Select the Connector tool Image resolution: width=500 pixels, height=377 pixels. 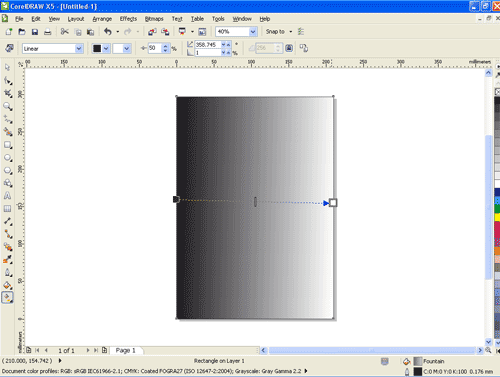[7, 234]
